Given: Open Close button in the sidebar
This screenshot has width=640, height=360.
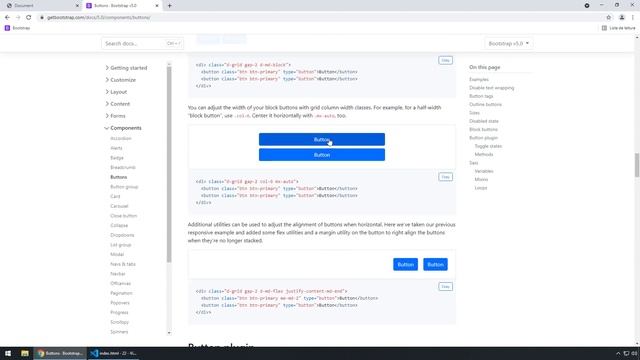Looking at the screenshot, I should [x=124, y=216].
